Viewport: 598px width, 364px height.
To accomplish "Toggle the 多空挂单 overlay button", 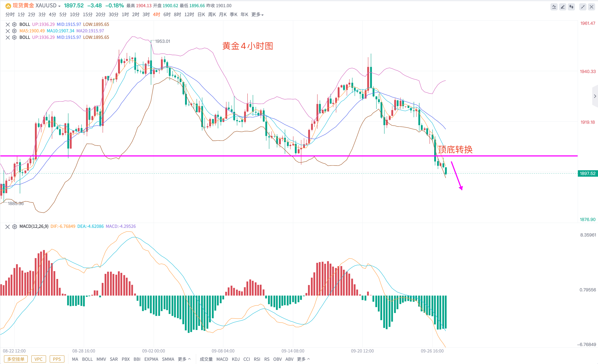I will pos(16,359).
